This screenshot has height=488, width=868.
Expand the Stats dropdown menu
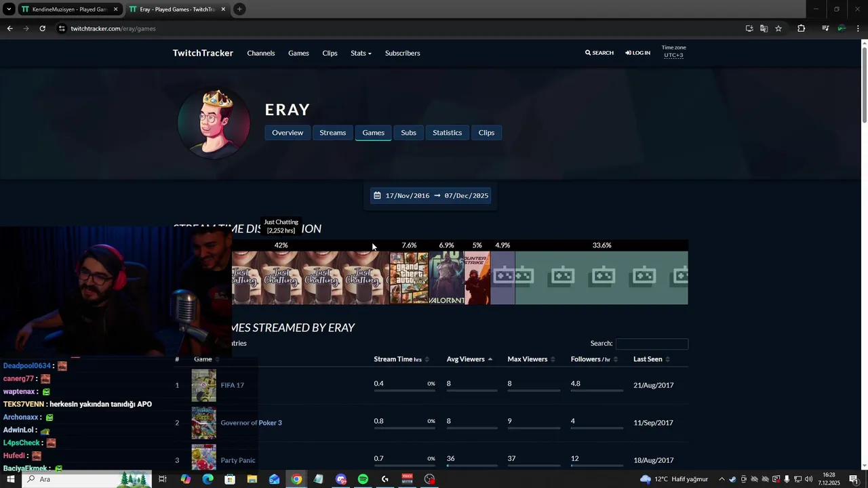click(361, 53)
